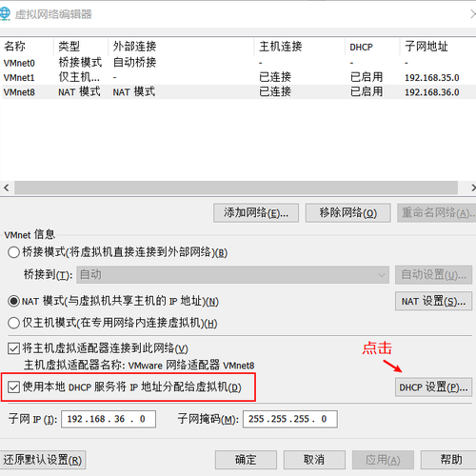Toggle 将主机虚拟适配器连接到此网络 checkbox
The width and height of the screenshot is (476, 476).
tap(13, 348)
